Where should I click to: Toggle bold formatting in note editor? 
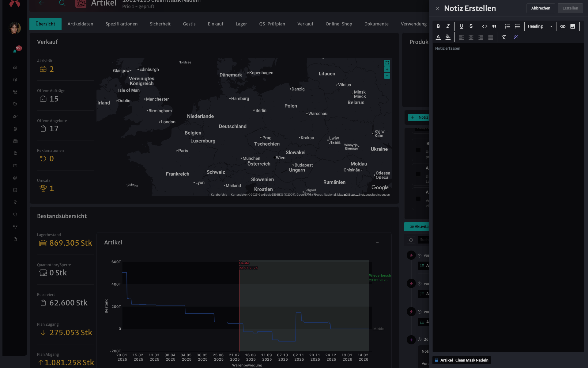coord(438,26)
